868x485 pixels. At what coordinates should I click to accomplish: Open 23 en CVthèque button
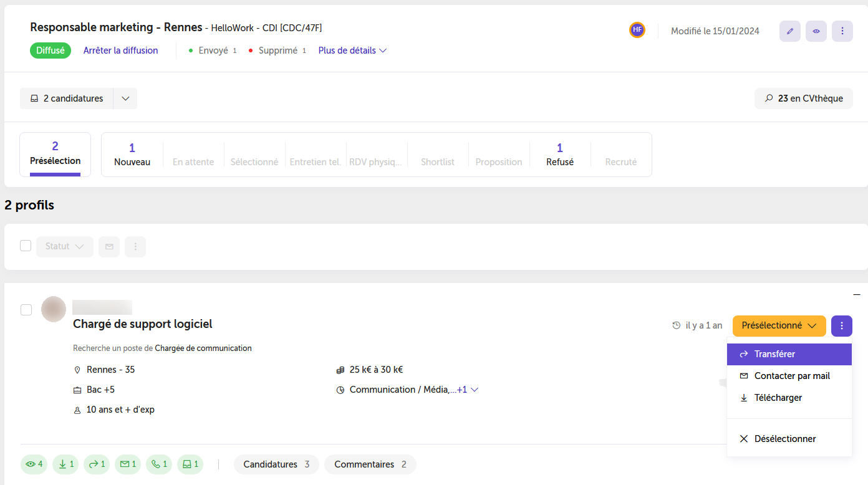click(x=804, y=98)
